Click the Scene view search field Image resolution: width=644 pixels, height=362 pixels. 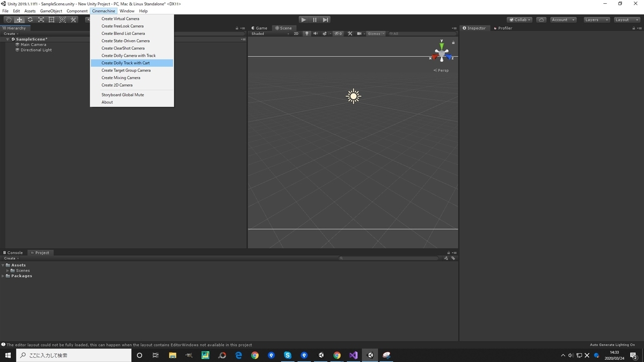click(422, 33)
